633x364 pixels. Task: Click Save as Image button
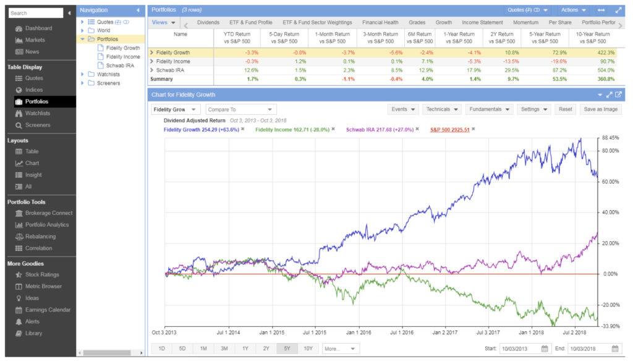[x=601, y=109]
